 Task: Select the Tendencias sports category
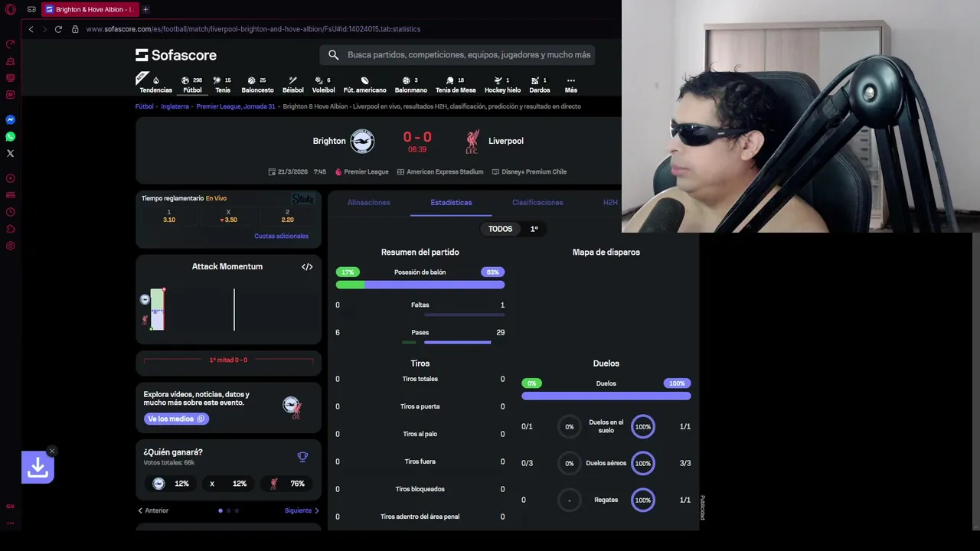tap(155, 84)
